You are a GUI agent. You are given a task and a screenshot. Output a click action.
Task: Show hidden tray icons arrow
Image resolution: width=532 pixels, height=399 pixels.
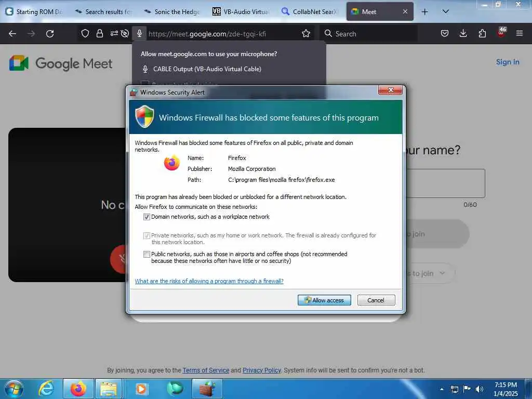coord(442,389)
